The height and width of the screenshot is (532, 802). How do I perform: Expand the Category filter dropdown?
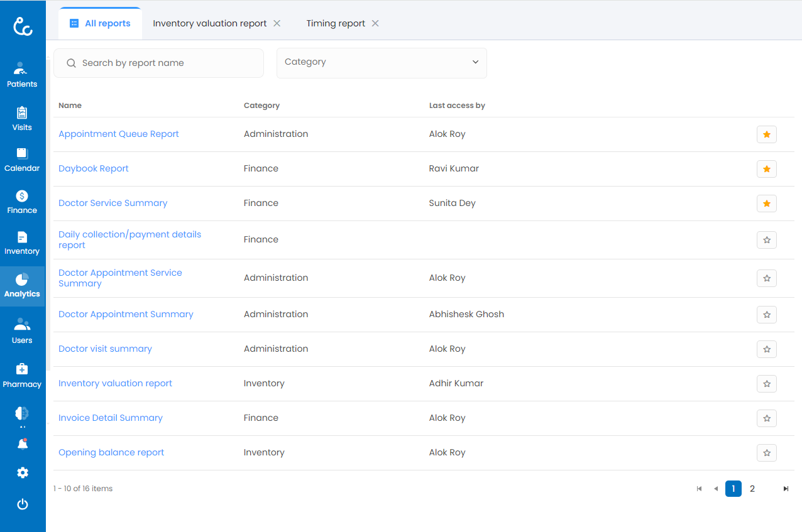point(382,63)
